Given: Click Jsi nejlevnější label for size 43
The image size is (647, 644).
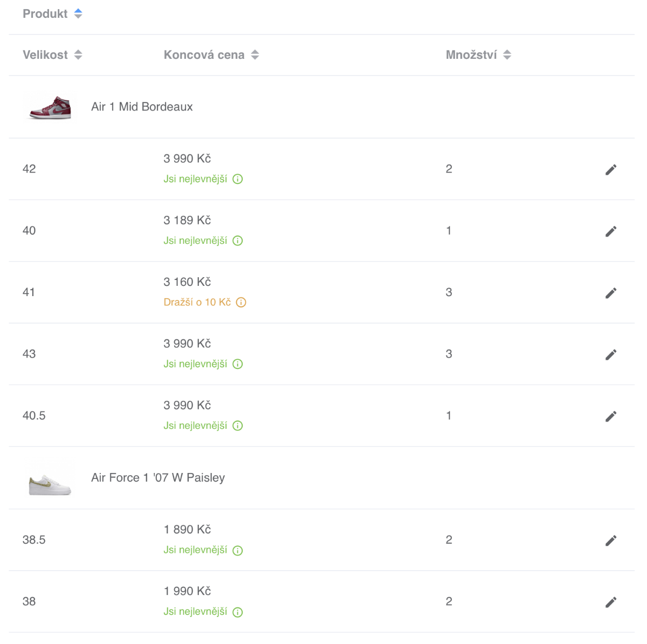Looking at the screenshot, I should [195, 364].
